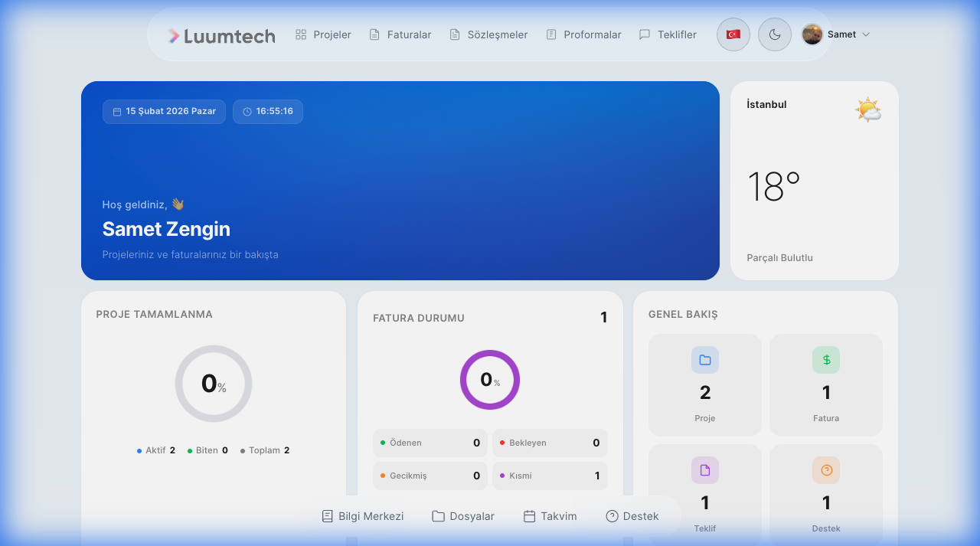
Task: Toggle dark mode with moon icon
Action: (x=774, y=34)
